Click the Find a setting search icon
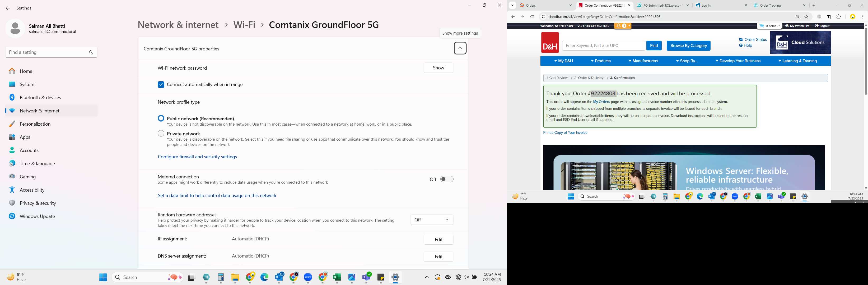Image resolution: width=868 pixels, height=285 pixels. (x=91, y=52)
